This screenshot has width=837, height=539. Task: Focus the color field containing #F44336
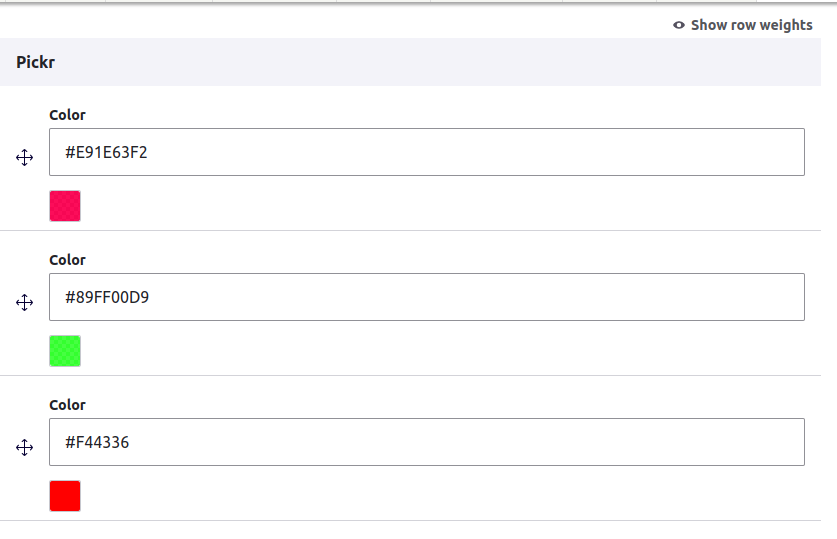427,442
